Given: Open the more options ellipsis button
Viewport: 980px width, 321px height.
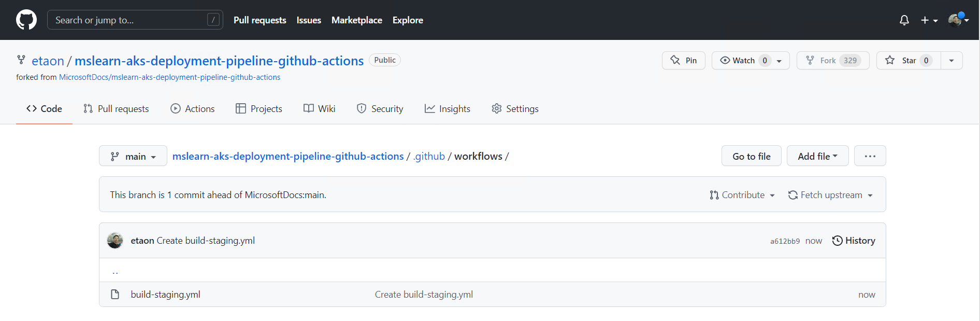Looking at the screenshot, I should [x=870, y=156].
